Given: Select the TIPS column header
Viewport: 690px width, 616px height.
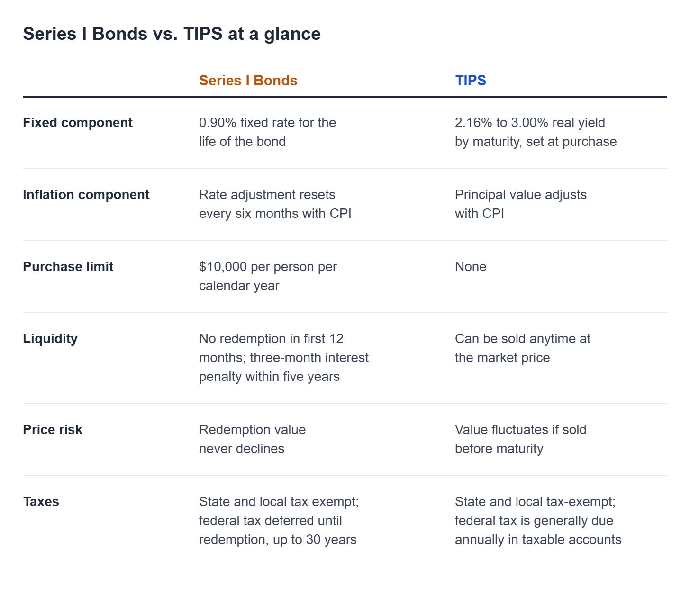Looking at the screenshot, I should 470,81.
